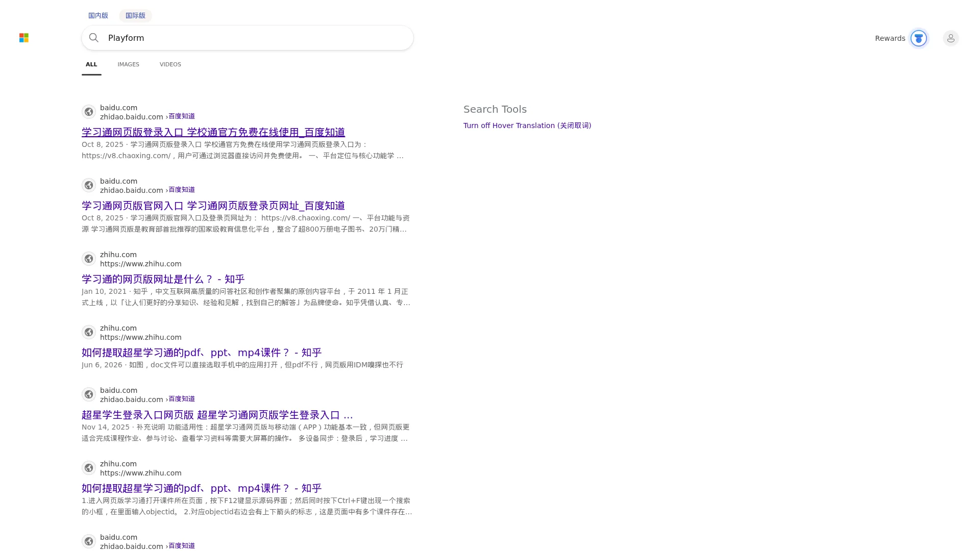Click globe icon beside Jun 6, 2026 zhihu result
Viewport: 980px width, 551px height.
coord(89,332)
